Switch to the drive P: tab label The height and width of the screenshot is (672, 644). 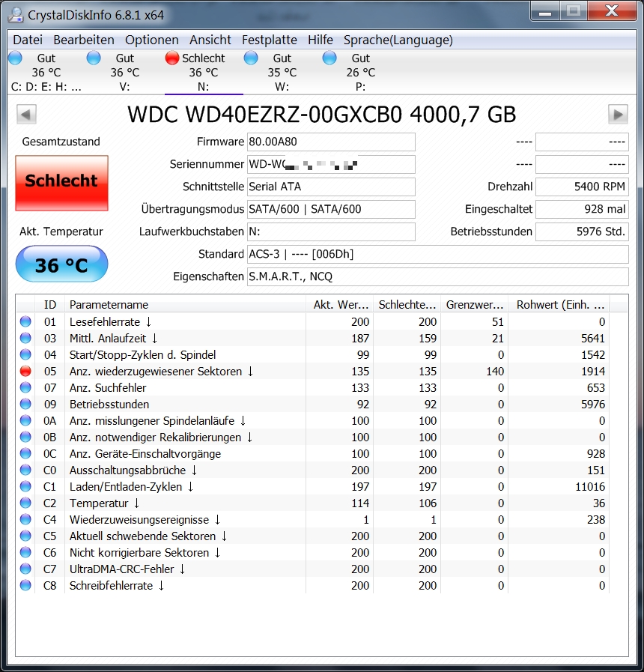pyautogui.click(x=361, y=87)
